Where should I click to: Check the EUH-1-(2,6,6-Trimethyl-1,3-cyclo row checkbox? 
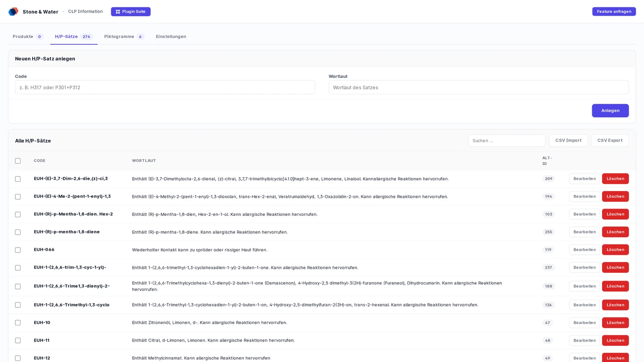[18, 305]
